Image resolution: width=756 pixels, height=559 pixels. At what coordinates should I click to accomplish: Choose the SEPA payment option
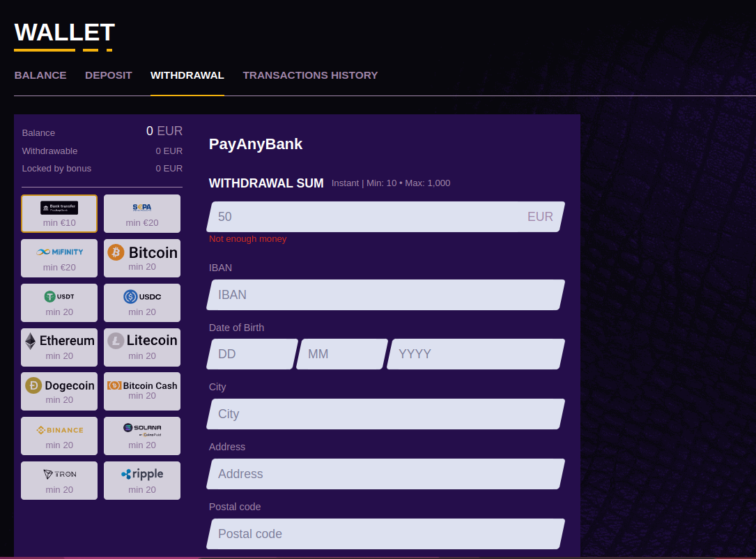(142, 213)
